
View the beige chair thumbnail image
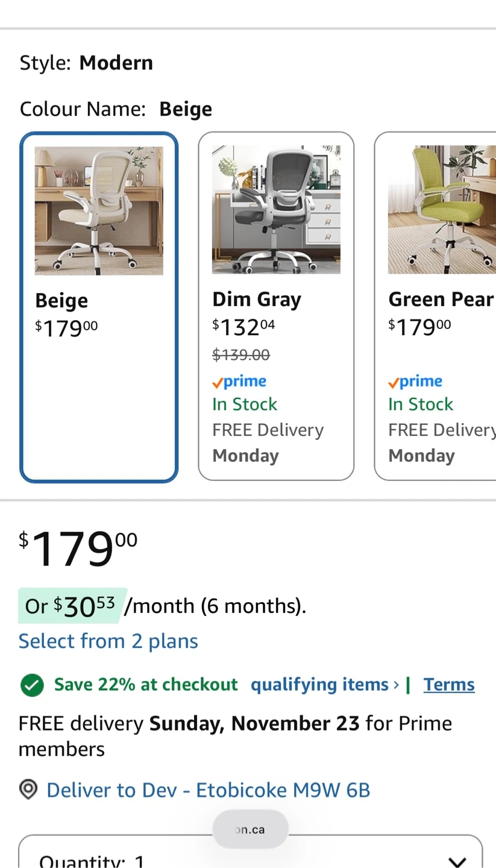[99, 211]
